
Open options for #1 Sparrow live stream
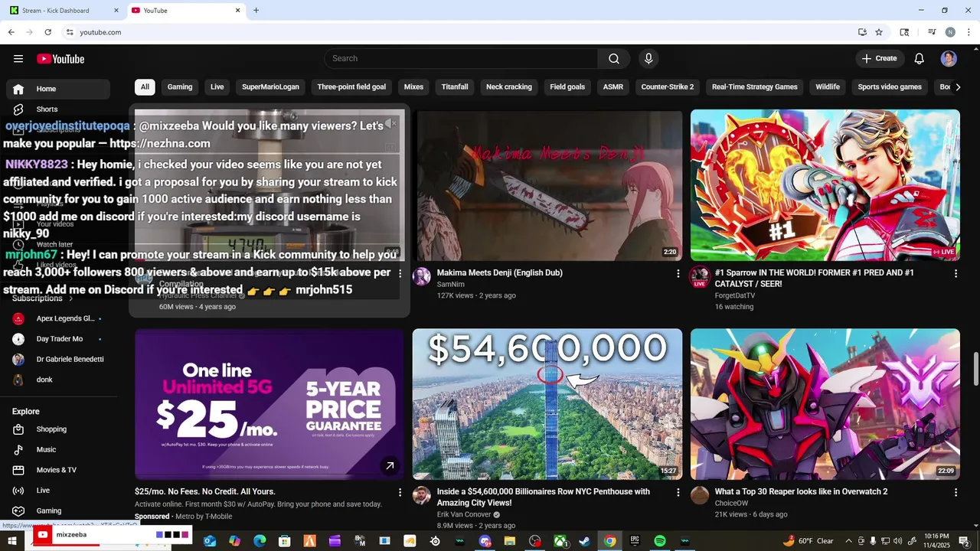[955, 273]
